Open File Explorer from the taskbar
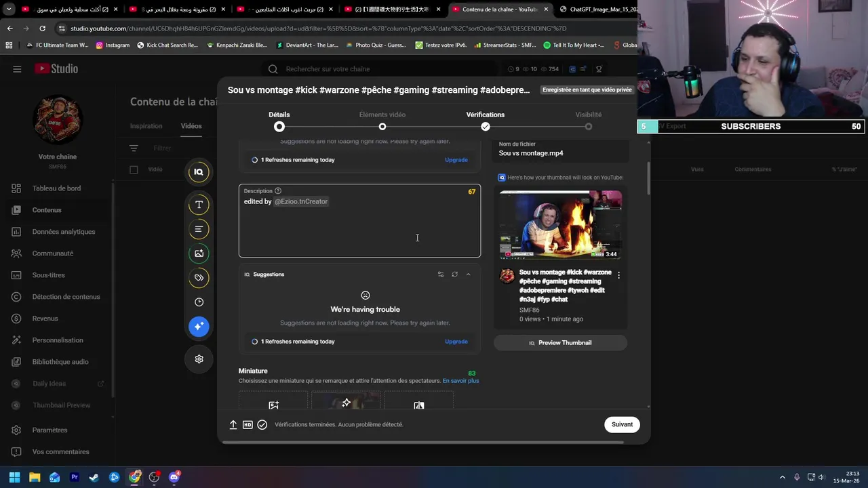 pos(35,477)
